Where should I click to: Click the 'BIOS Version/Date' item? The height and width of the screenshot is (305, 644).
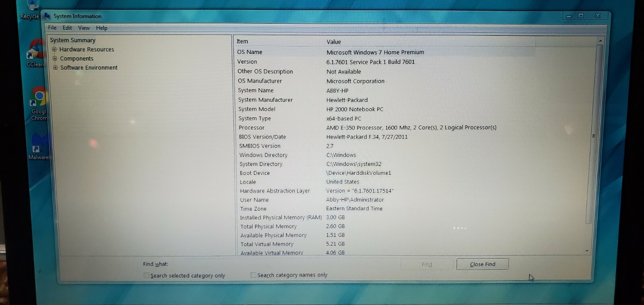pos(262,137)
